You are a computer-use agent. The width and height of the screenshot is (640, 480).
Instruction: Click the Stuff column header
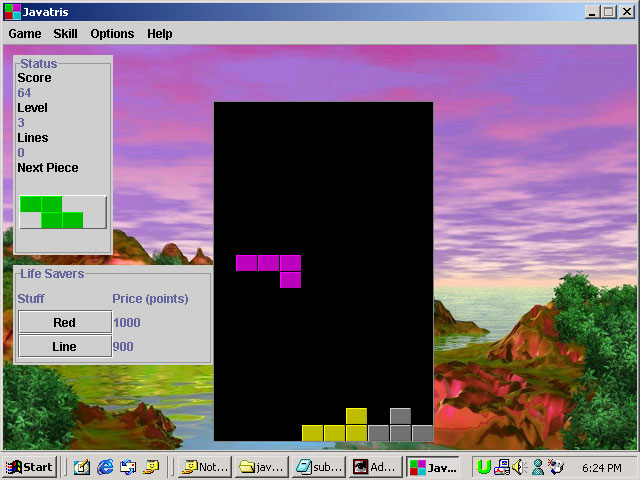31,298
